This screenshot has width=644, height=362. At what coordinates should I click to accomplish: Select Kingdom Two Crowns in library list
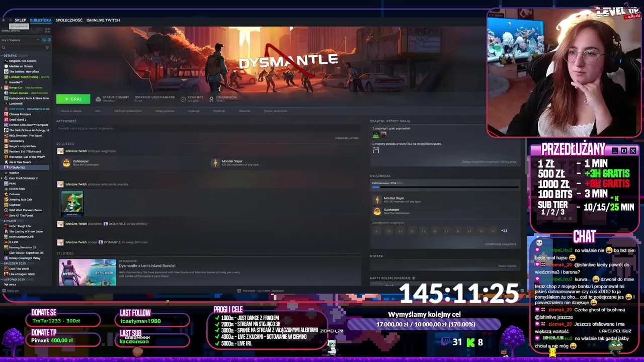click(23, 61)
